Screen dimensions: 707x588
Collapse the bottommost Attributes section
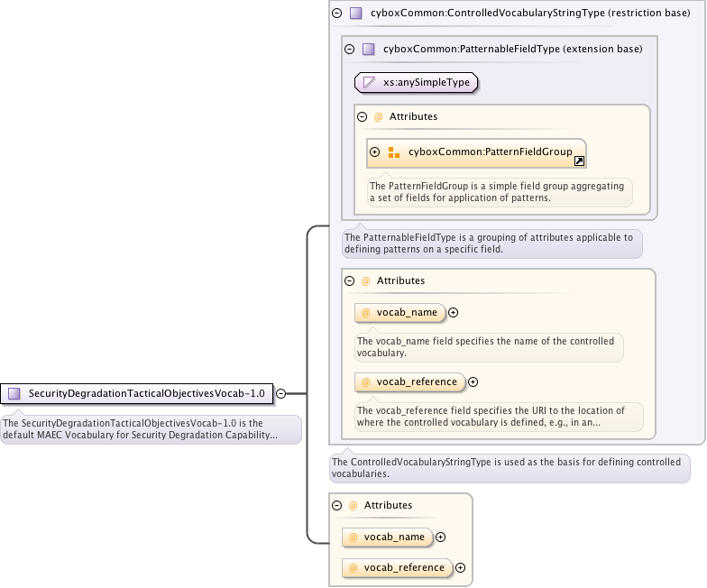(337, 506)
